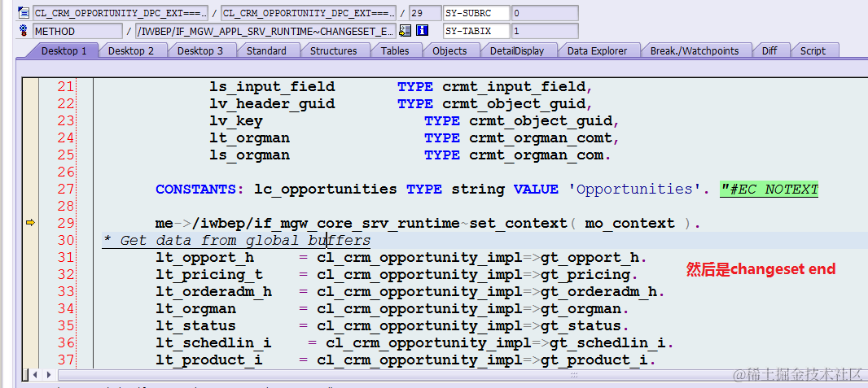This screenshot has height=388, width=868.
Task: Select the Diff tab
Action: (x=769, y=51)
